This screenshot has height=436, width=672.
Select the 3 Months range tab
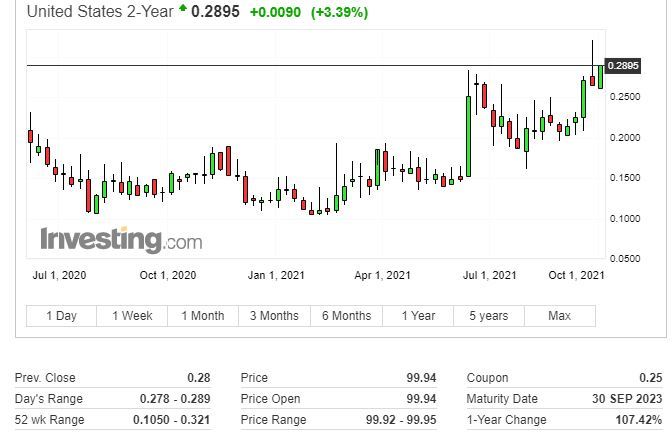(274, 316)
